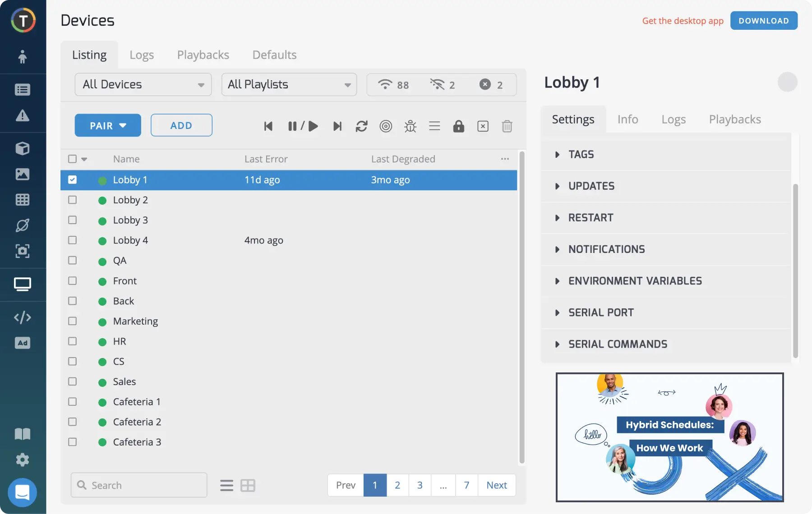The width and height of the screenshot is (812, 514).
Task: Open the code brackets icon in sidebar
Action: pyautogui.click(x=23, y=317)
